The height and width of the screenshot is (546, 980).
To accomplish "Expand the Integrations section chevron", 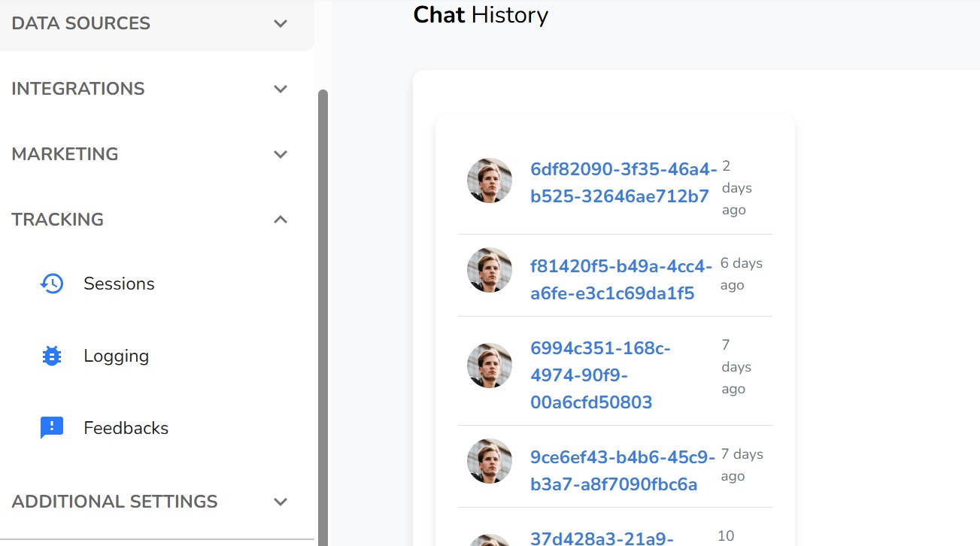I will coord(281,89).
